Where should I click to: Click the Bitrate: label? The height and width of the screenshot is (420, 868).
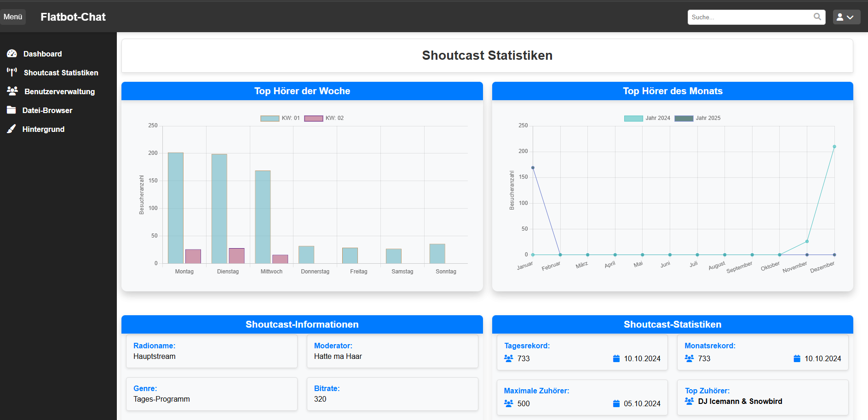[327, 388]
